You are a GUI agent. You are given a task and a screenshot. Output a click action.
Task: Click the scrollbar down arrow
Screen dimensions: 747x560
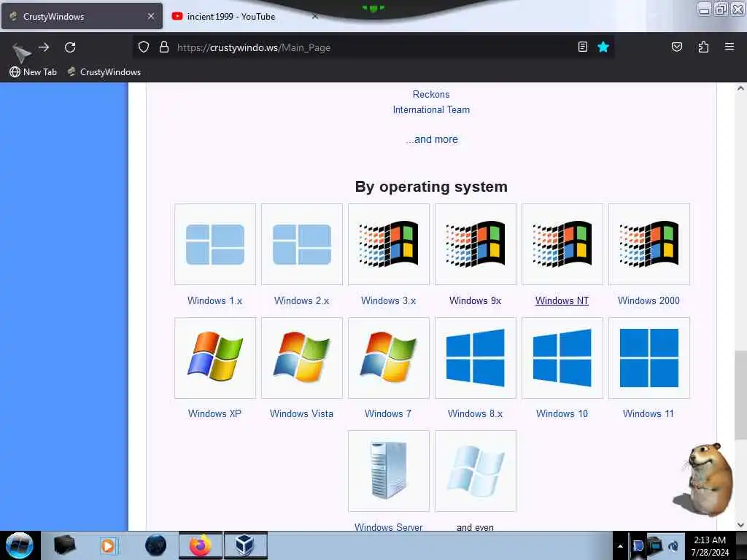(740, 525)
